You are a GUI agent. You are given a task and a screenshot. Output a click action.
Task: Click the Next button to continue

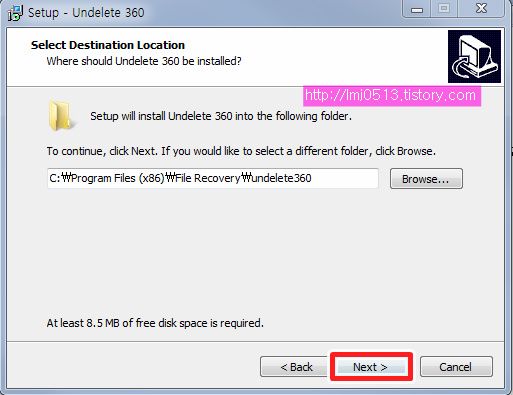click(x=371, y=367)
